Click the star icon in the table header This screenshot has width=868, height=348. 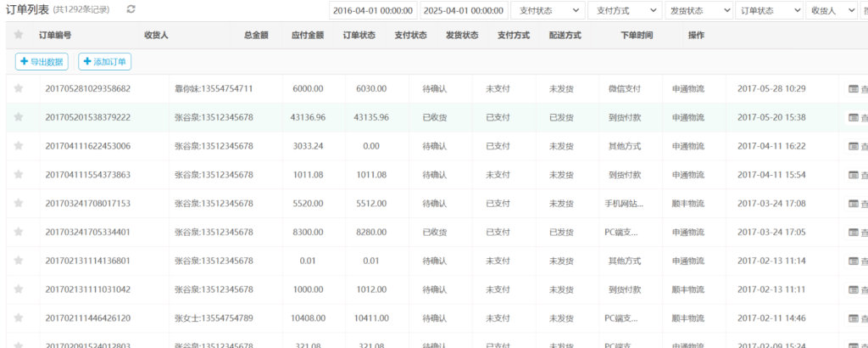19,36
